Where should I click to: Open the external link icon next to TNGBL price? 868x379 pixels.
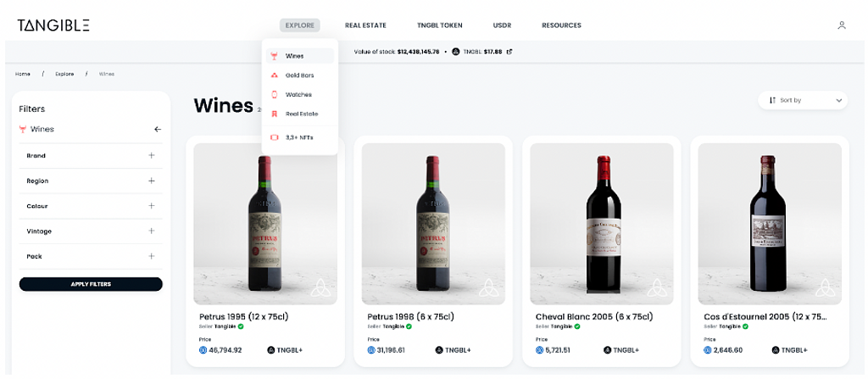pyautogui.click(x=509, y=52)
